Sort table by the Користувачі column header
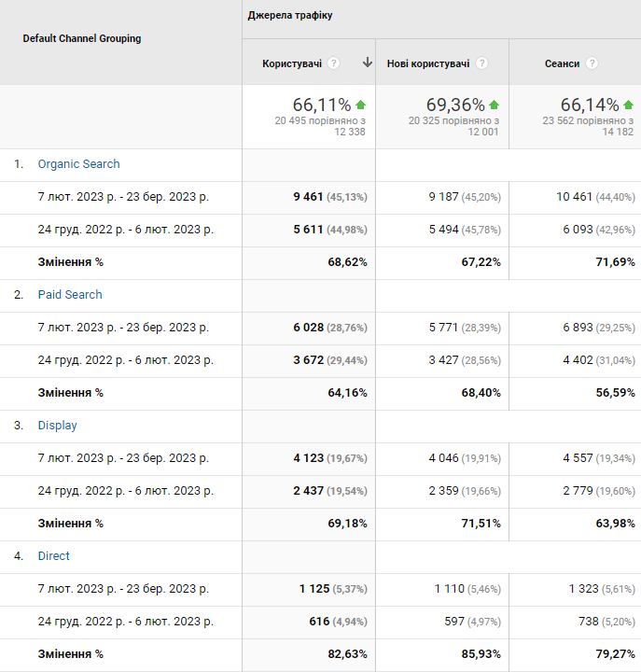641x672 pixels. [x=292, y=63]
